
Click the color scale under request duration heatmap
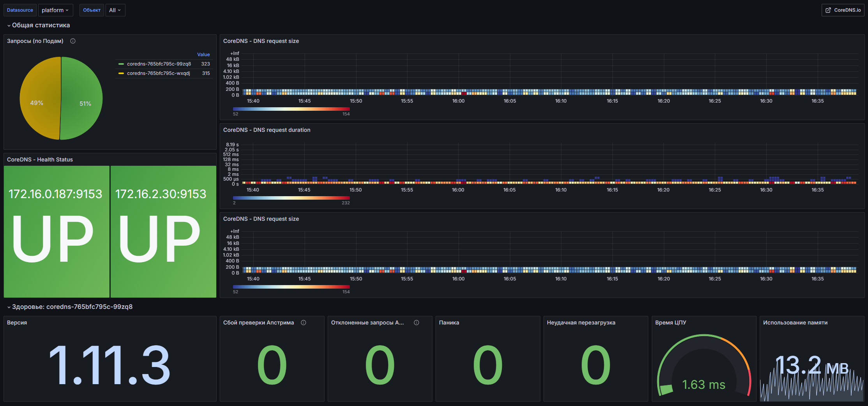291,198
